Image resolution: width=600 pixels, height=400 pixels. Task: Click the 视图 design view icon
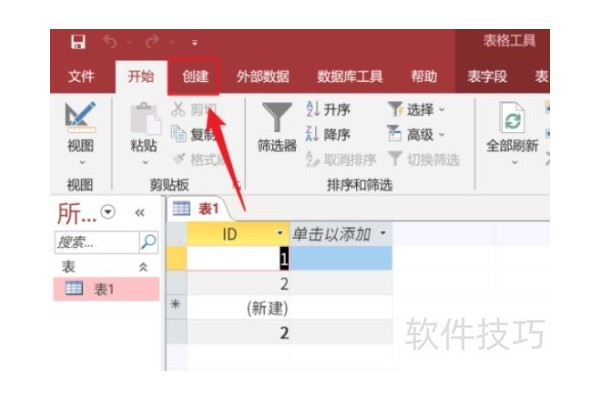[x=80, y=117]
